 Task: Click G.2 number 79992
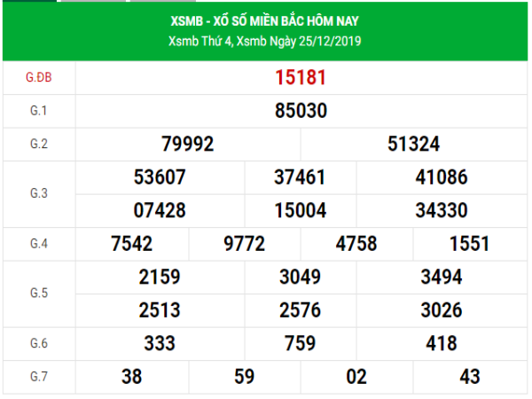pos(188,144)
